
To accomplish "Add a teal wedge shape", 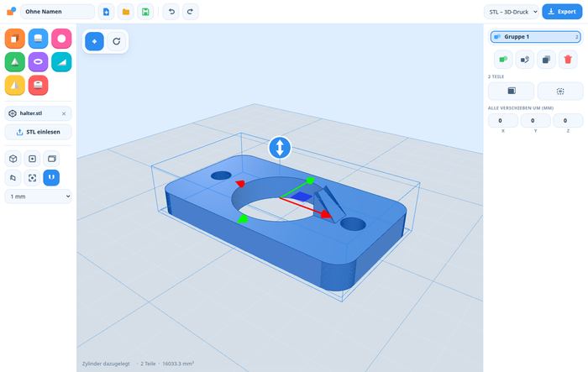I will coord(61,62).
